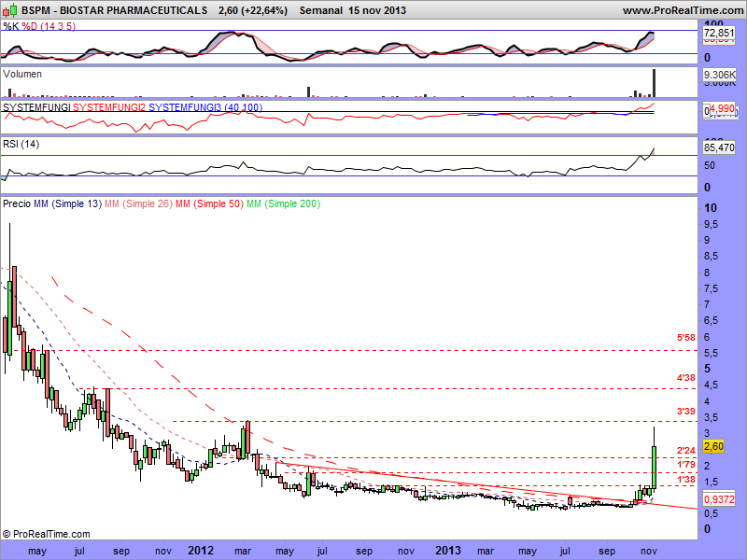Click the red SYSTEMFUNGI2 label
747x560 pixels.
[109, 107]
